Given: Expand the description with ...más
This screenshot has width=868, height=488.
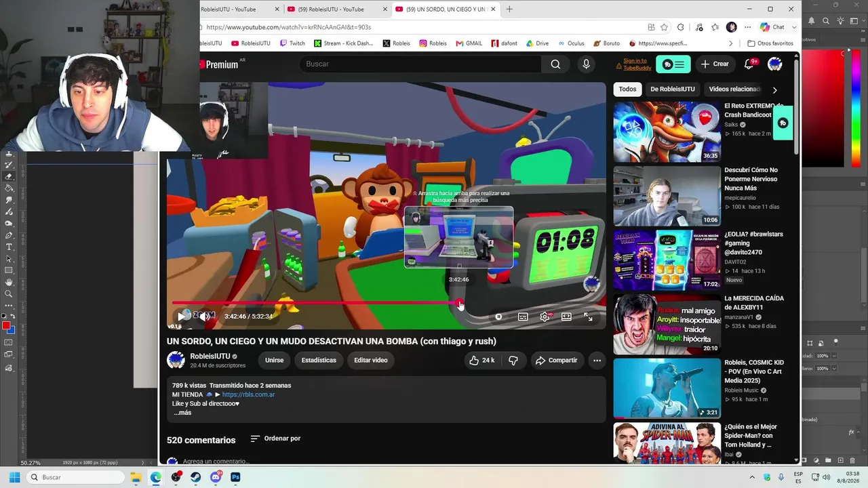Looking at the screenshot, I should click(x=182, y=413).
